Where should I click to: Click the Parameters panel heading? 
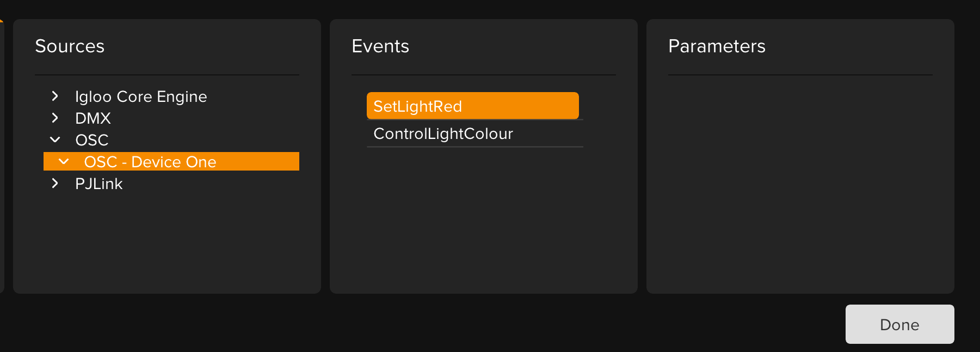717,46
